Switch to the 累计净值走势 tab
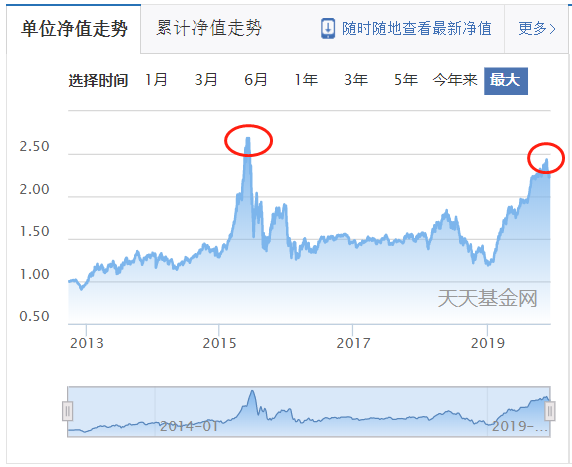 point(209,28)
